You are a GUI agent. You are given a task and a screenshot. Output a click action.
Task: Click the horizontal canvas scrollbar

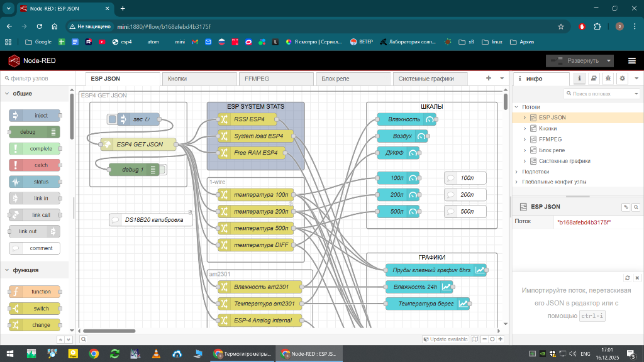[109, 331]
